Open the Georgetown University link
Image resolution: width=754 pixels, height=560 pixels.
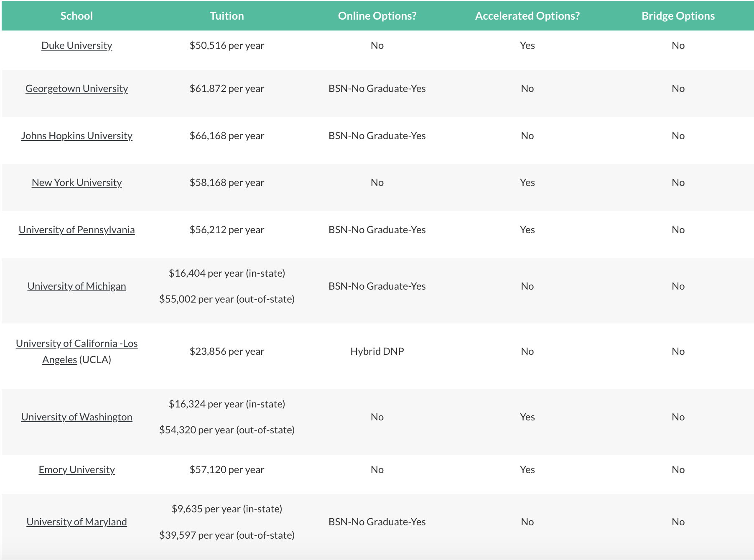(76, 89)
